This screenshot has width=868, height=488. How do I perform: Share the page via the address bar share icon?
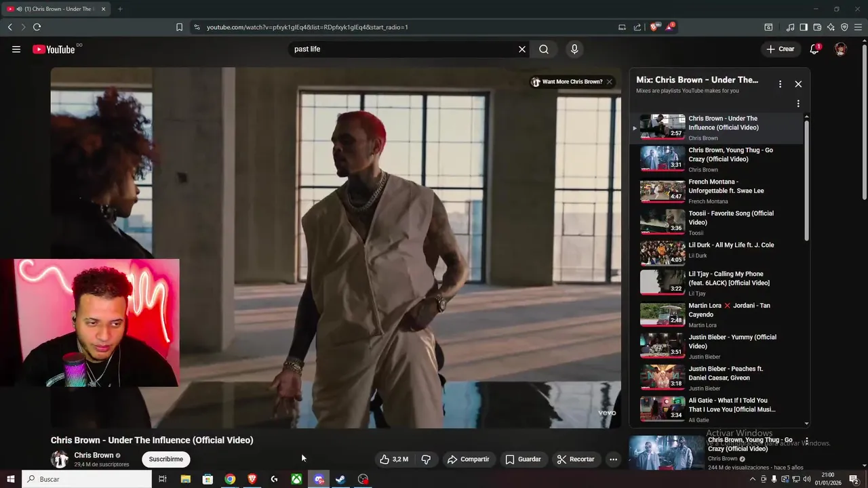637,27
